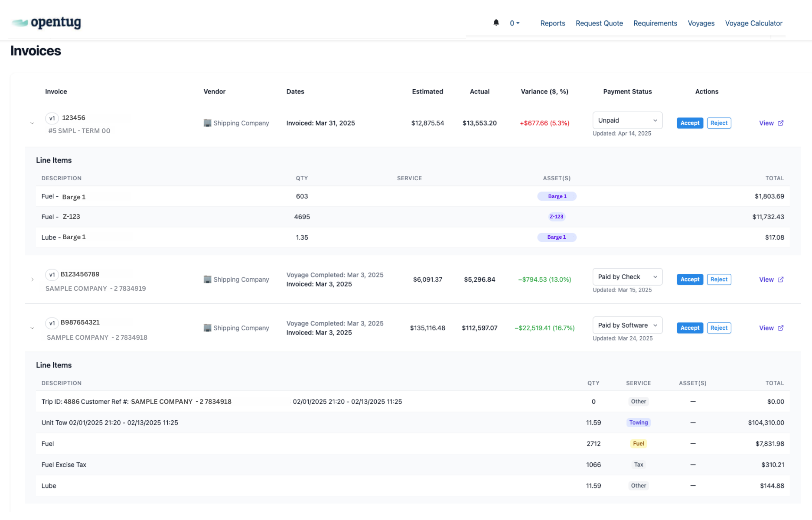812x520 pixels.
Task: Change the Paid by Software payment status
Action: 627,325
